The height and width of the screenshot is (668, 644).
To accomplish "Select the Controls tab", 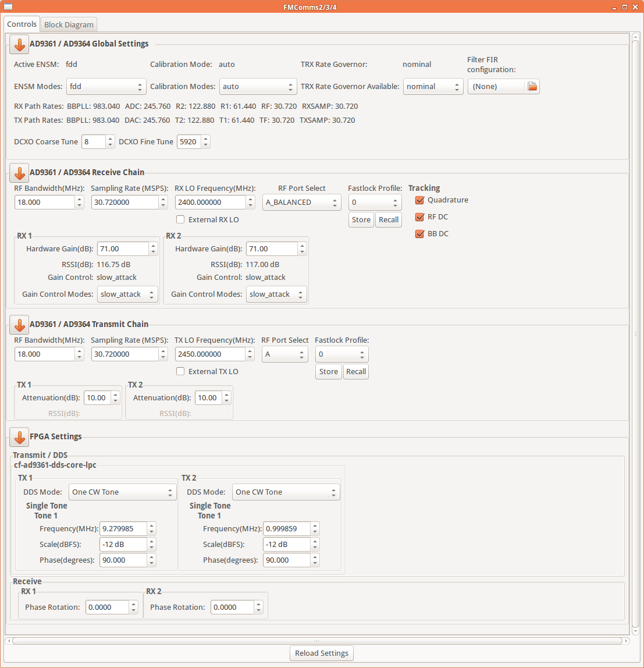I will [22, 24].
